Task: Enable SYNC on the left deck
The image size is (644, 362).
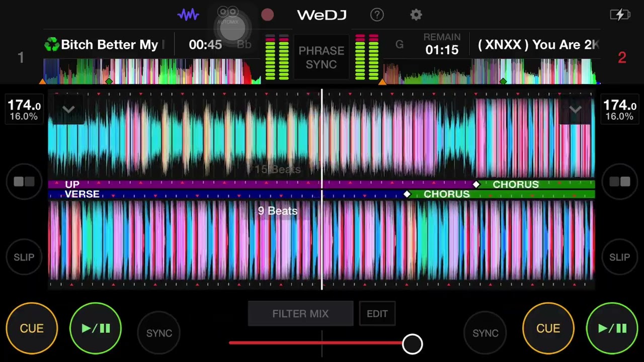Action: point(159,333)
